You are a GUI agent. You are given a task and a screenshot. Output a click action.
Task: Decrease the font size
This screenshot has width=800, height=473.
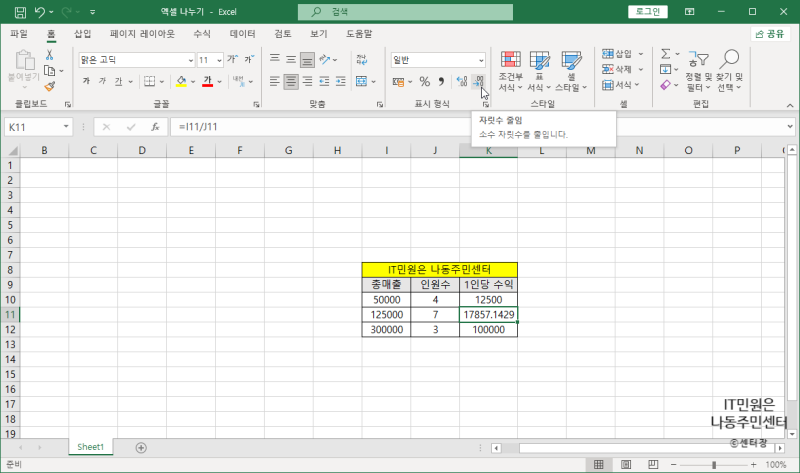[x=249, y=60]
